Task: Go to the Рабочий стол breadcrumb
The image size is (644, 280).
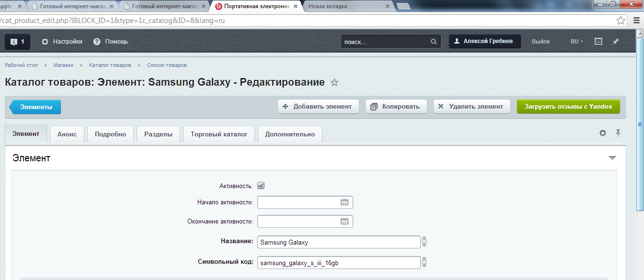Action: click(x=22, y=65)
